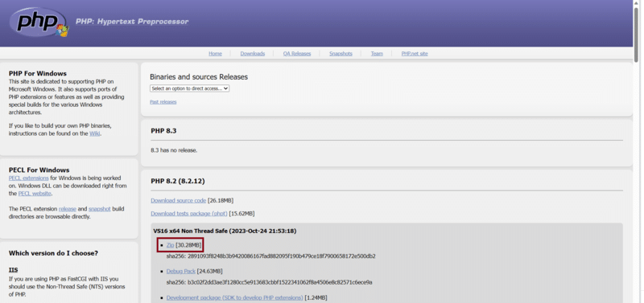This screenshot has height=303, width=644.
Task: Click the 'IIS' subheading in sidebar
Action: 13,270
